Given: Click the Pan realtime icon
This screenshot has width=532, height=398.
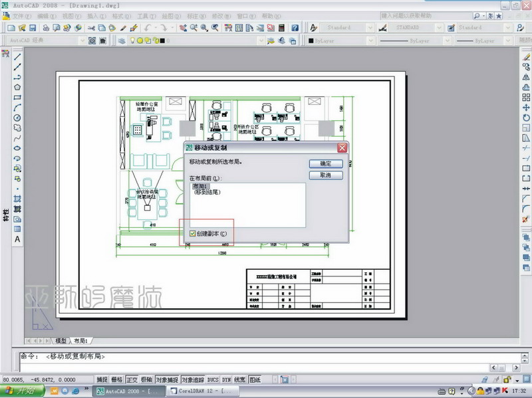Looking at the screenshot, I should pyautogui.click(x=184, y=28).
